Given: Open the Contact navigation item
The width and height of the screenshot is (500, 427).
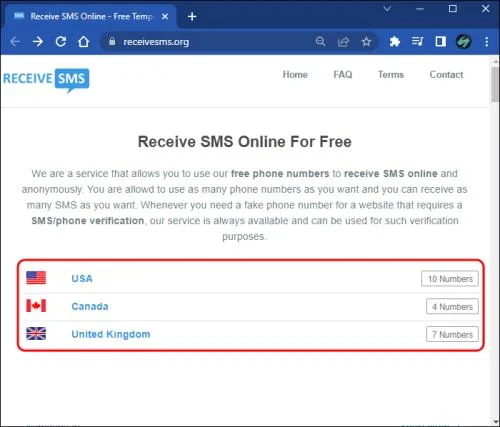Looking at the screenshot, I should coord(446,74).
